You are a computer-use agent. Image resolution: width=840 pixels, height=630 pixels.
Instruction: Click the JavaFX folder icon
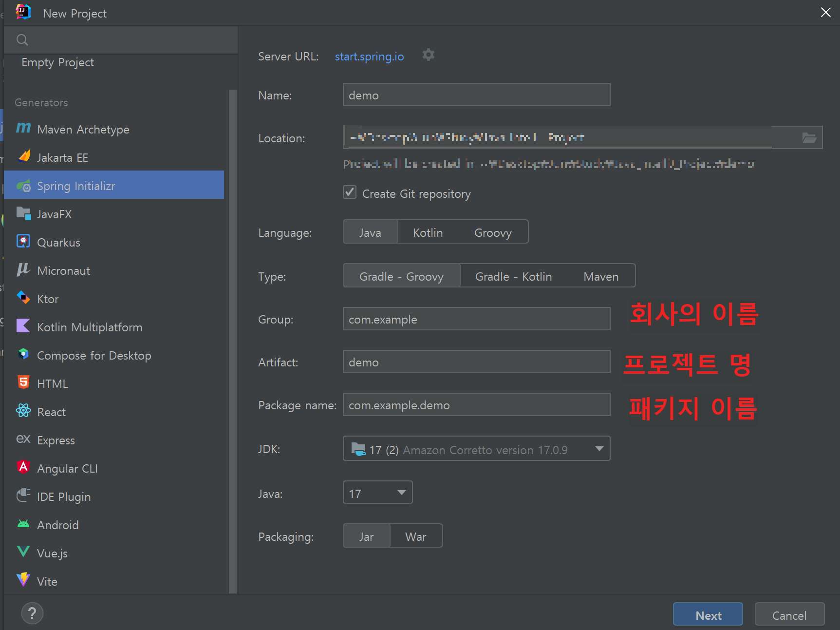[x=23, y=213]
